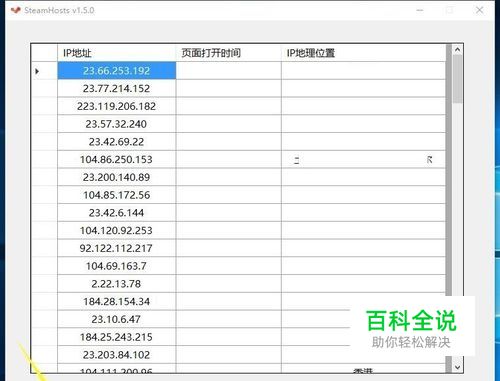Click the vertical scrollbar thumb
Viewport: 500px width, 381px height.
click(457, 79)
